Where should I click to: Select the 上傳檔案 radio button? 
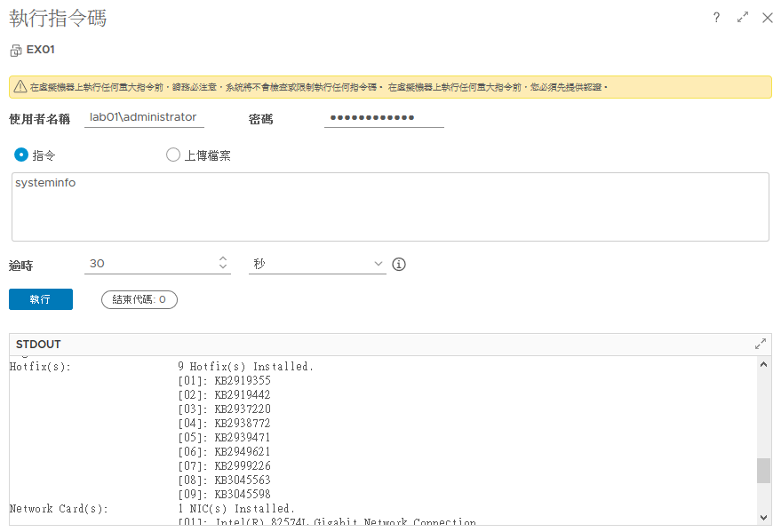click(x=173, y=155)
